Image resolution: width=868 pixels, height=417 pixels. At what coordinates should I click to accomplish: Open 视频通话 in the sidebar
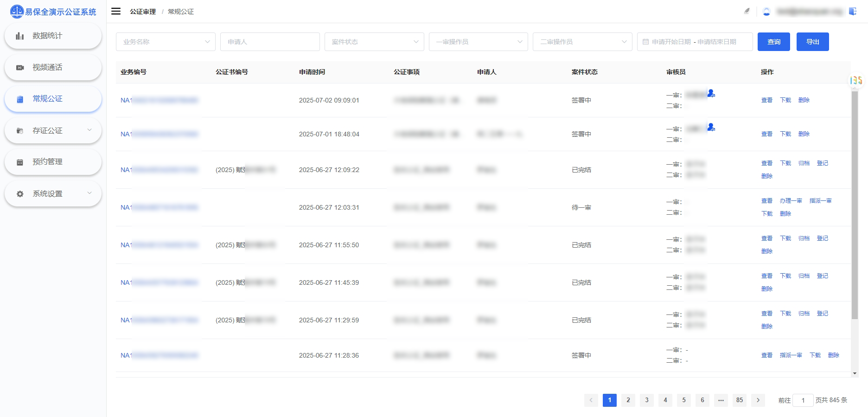click(53, 67)
